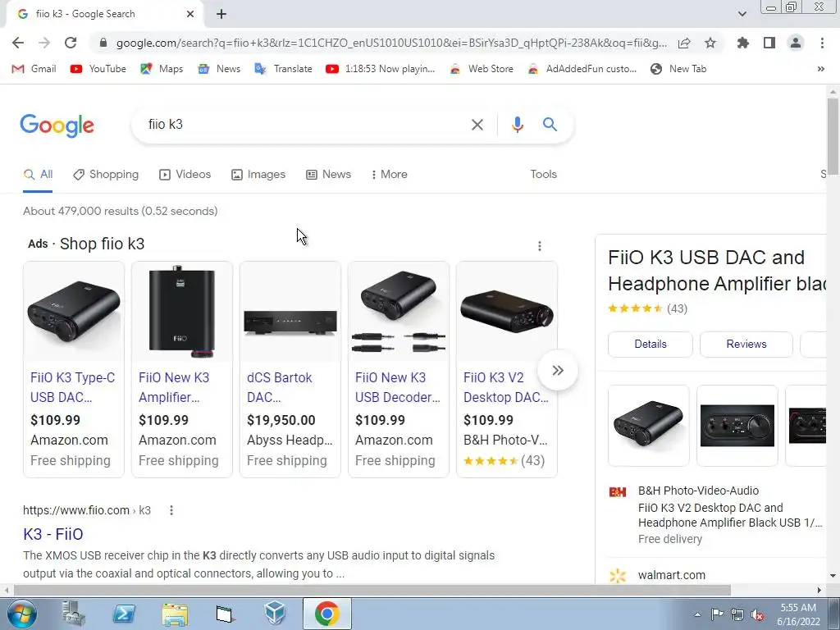Open the product Details button
This screenshot has height=630, width=840.
click(651, 344)
